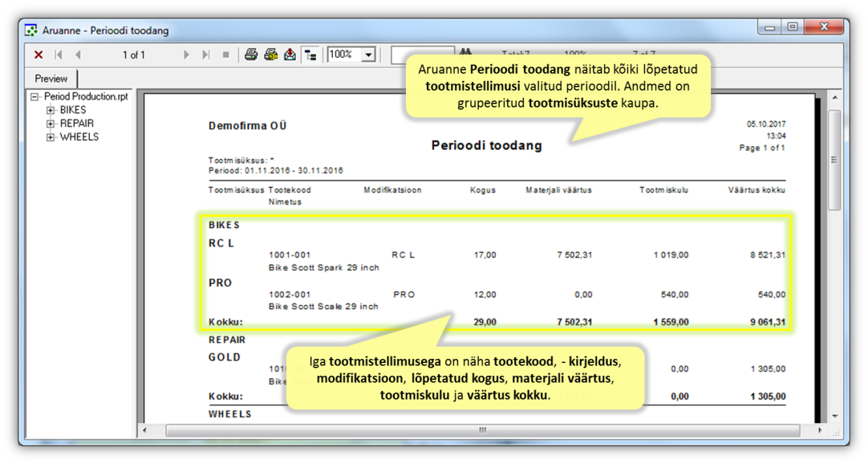
Task: Open the 100% zoom level dropdown
Action: click(x=368, y=55)
